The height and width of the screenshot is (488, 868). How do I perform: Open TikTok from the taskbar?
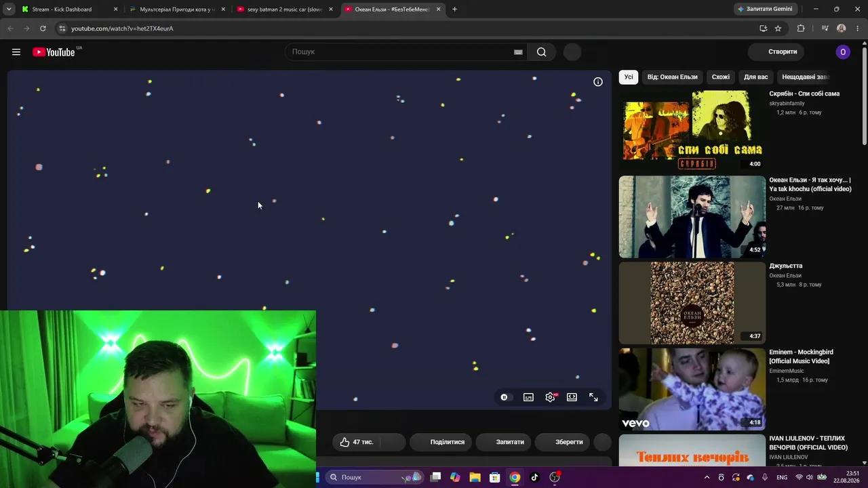[x=534, y=477]
